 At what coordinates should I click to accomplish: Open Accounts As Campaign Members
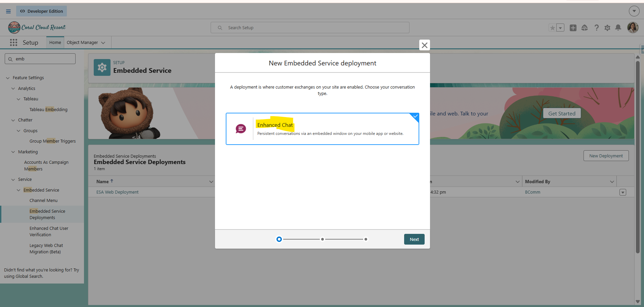click(x=46, y=165)
